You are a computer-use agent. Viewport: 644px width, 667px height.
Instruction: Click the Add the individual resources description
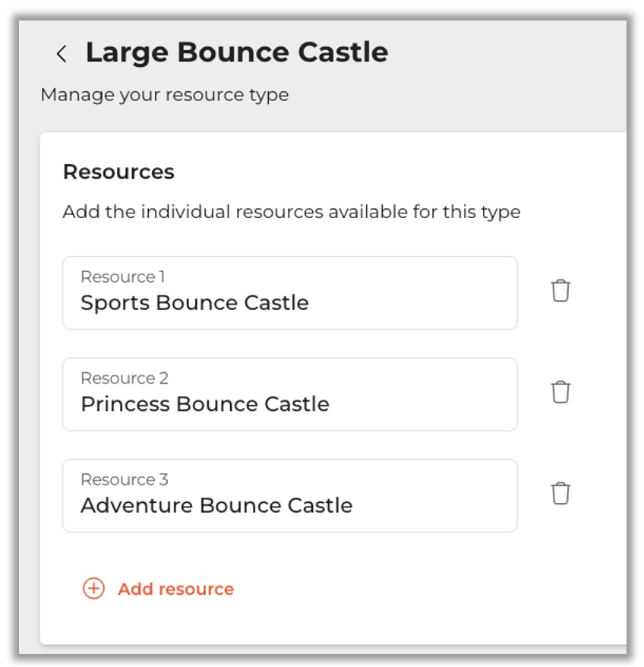point(291,211)
